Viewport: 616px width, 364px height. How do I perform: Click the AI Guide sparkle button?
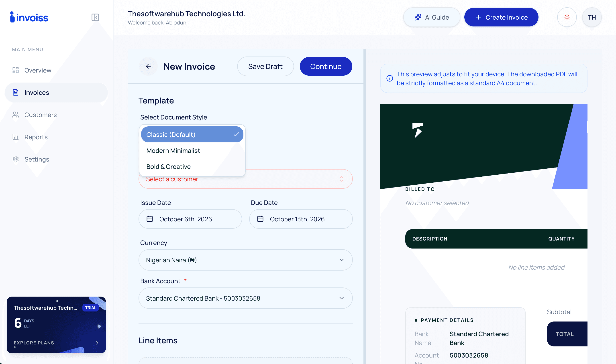[x=431, y=17]
